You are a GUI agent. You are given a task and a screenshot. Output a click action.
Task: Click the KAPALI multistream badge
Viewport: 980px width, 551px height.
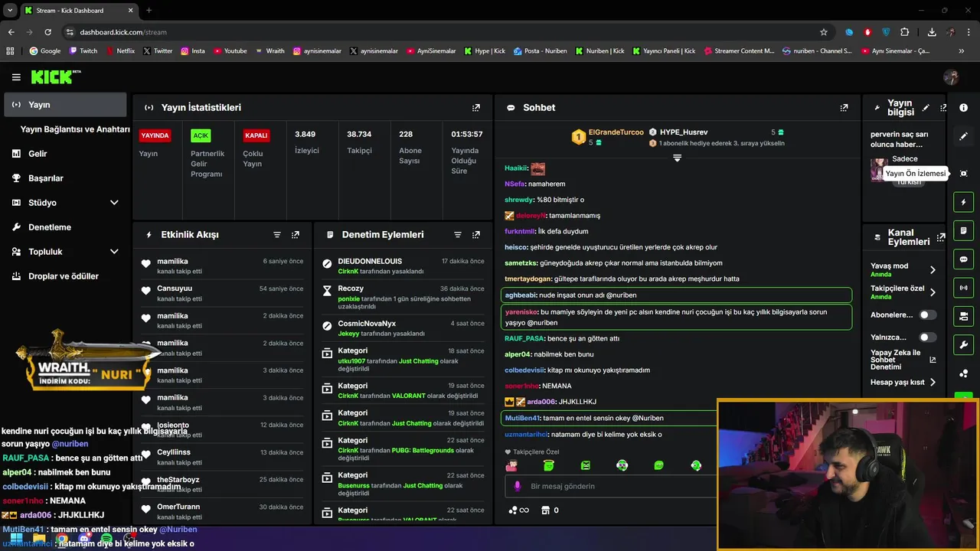(x=256, y=135)
